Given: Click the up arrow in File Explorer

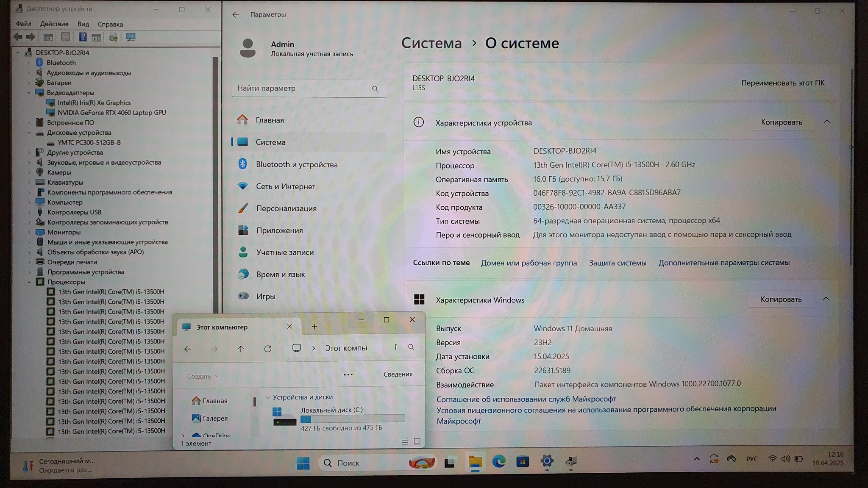Looking at the screenshot, I should point(241,349).
